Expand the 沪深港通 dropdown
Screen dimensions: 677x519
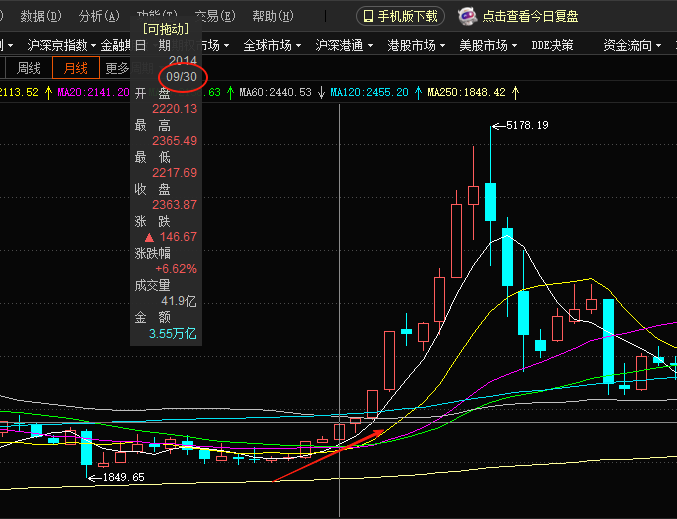tap(344, 45)
